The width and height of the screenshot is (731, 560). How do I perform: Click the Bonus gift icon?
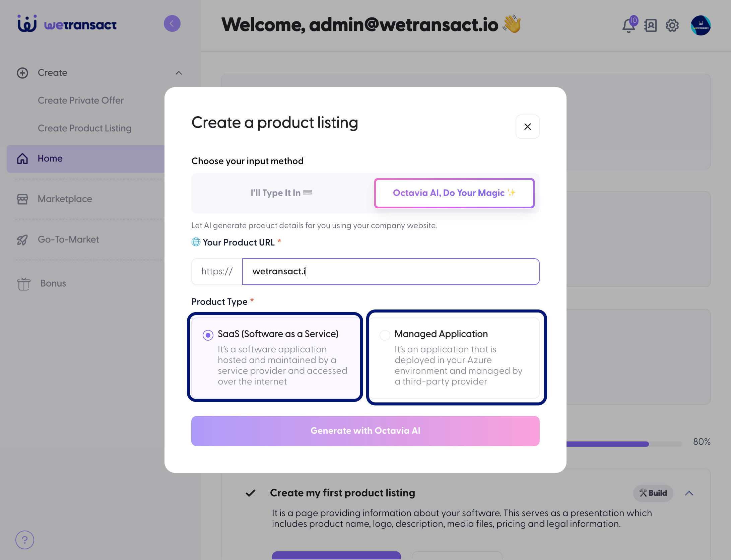pos(24,284)
